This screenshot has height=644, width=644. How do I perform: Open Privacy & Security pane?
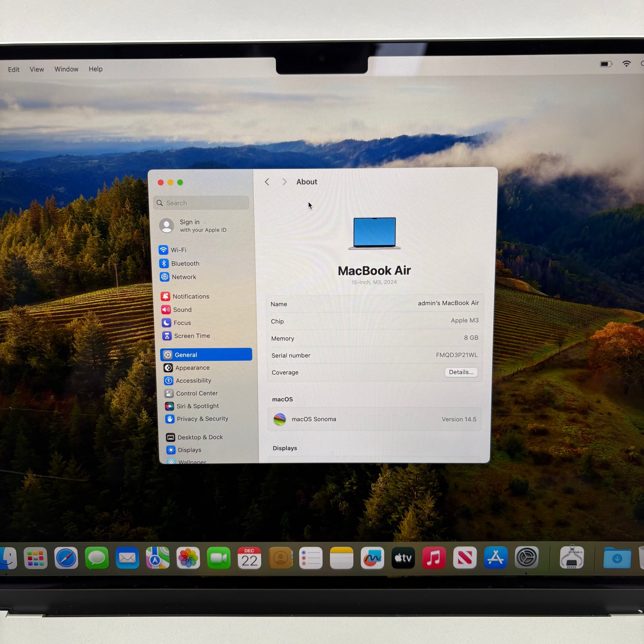(x=202, y=419)
